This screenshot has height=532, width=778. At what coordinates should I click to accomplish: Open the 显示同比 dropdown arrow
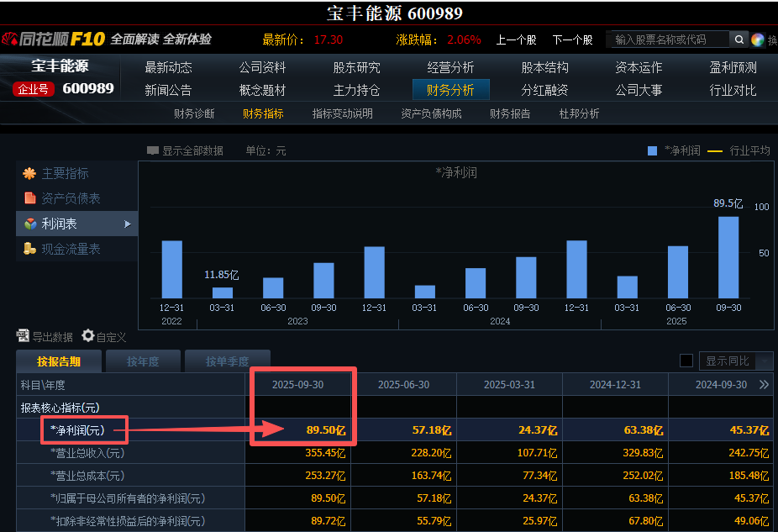coord(764,361)
